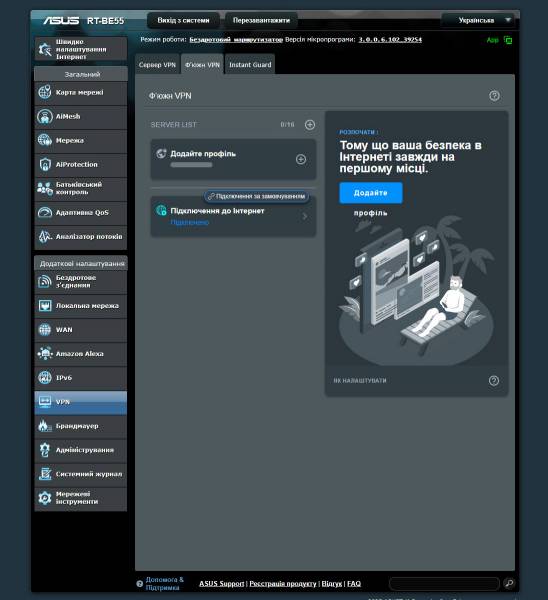Image resolution: width=548 pixels, height=600 pixels.
Task: Open Quick Internet Setup wizard icon
Action: tap(45, 49)
